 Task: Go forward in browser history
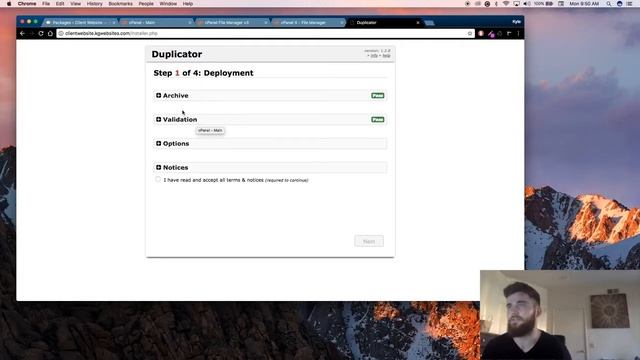pos(31,33)
